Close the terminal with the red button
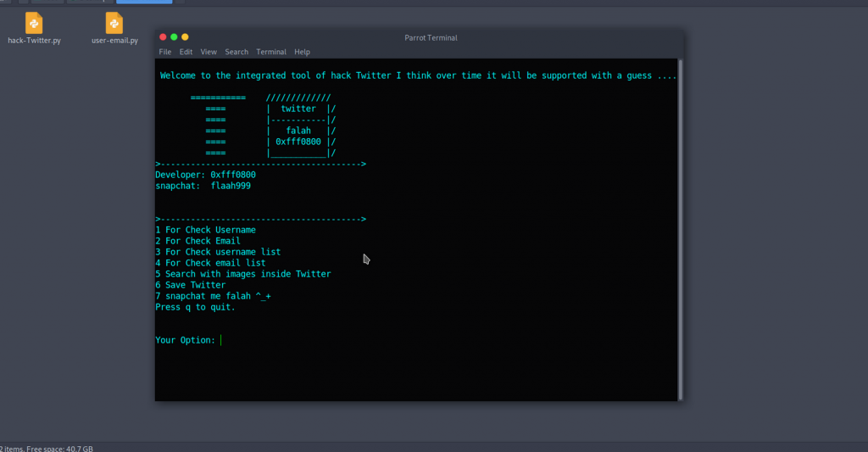This screenshot has width=868, height=452. click(163, 37)
